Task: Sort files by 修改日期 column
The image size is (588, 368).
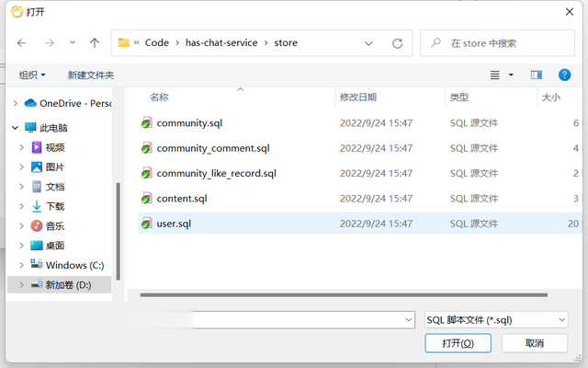Action: coord(358,98)
